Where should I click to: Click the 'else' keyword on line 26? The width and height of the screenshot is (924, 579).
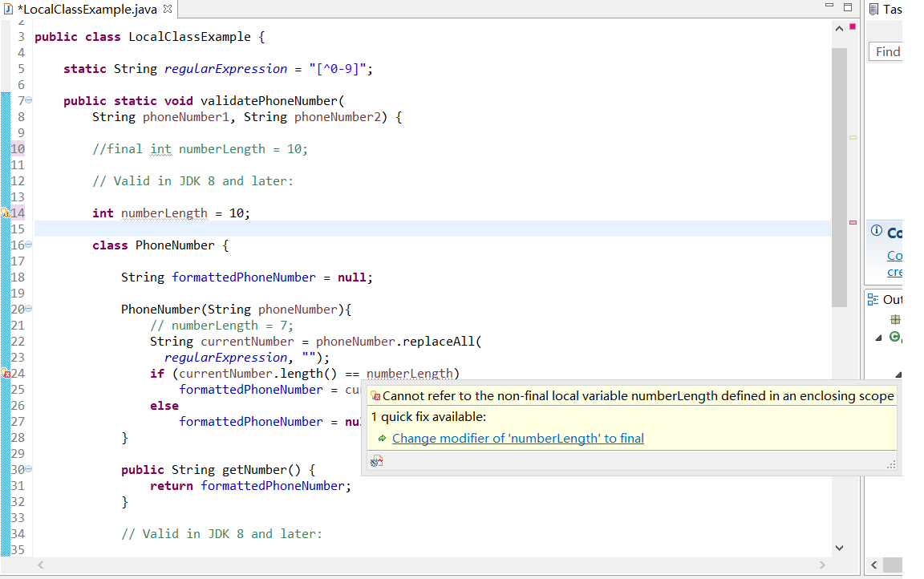pyautogui.click(x=164, y=406)
